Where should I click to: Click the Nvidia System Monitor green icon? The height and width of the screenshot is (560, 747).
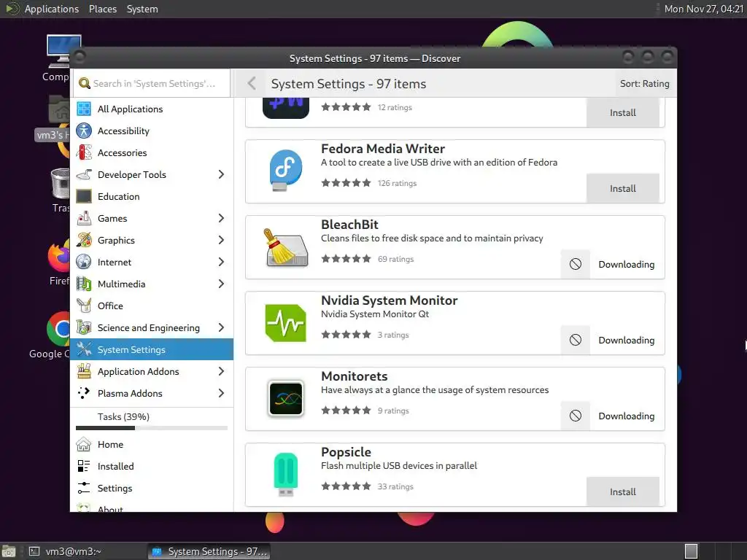coord(285,323)
